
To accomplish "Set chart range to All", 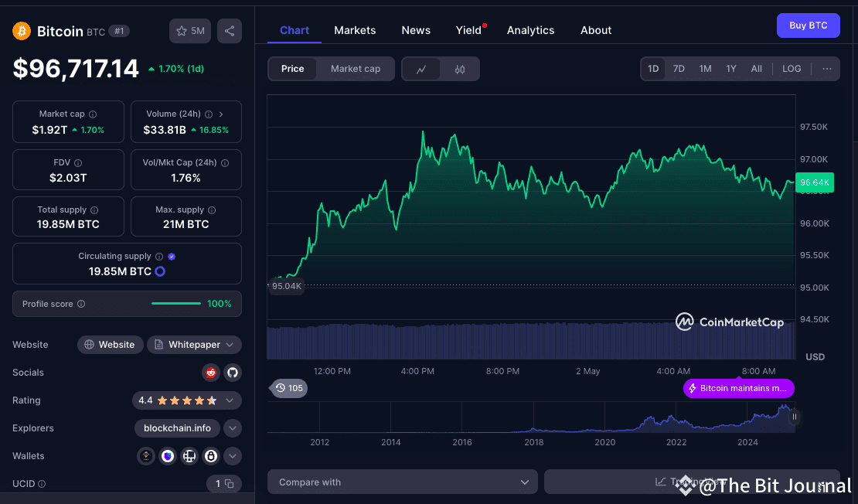I will tap(756, 69).
